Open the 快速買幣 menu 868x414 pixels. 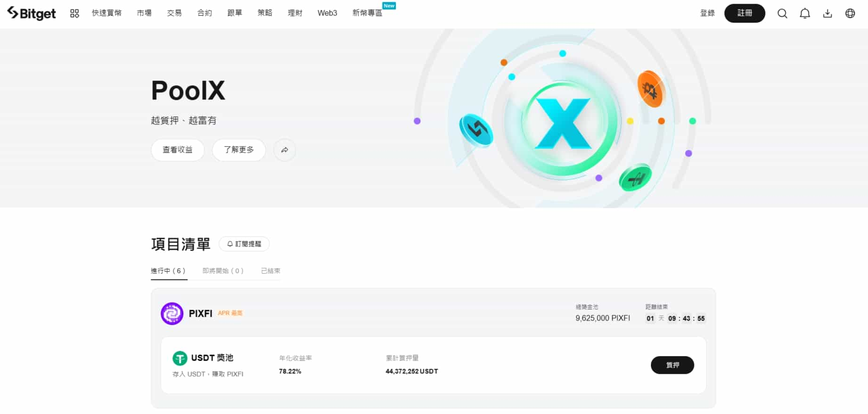point(106,13)
